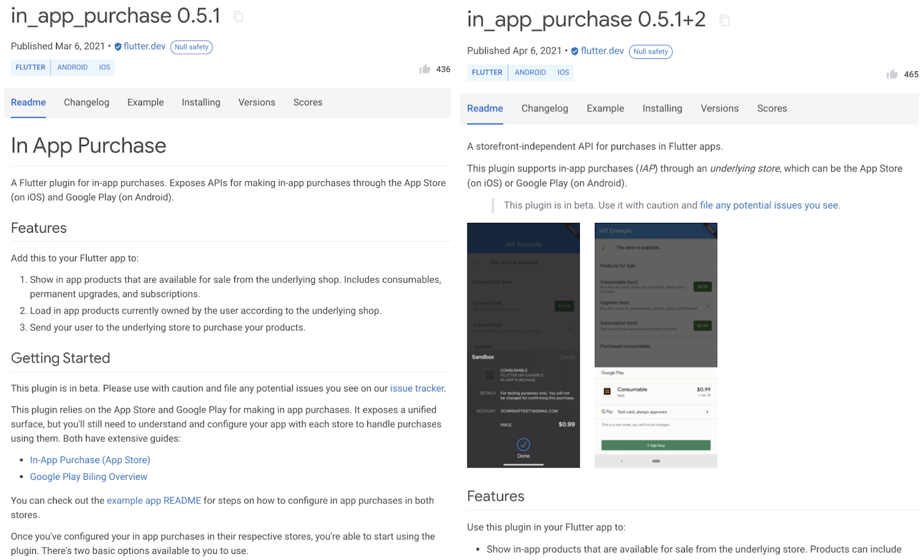Click the verified publisher checkmark on the 0.5.1+2 page
Screen dimensions: 924x560
point(575,51)
